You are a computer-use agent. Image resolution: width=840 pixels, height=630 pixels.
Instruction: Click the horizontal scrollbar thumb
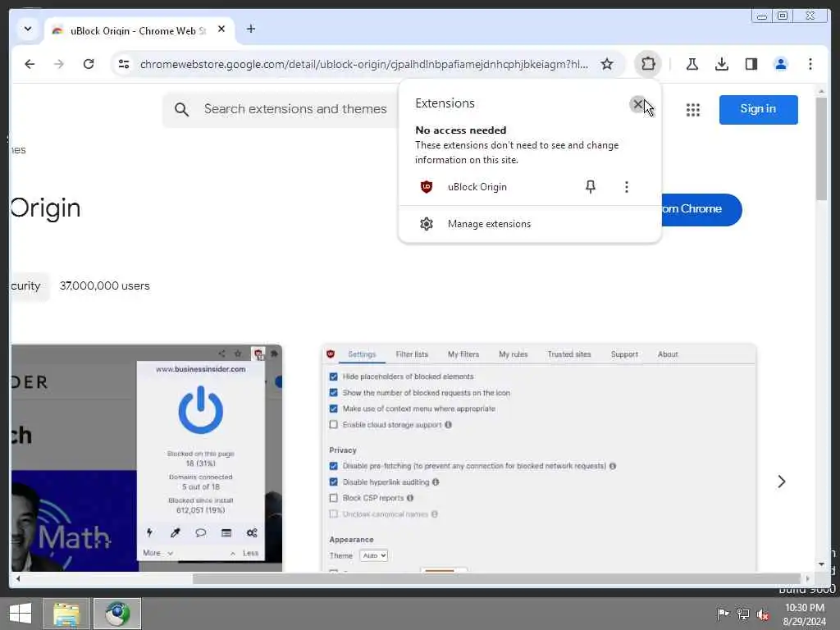point(496,578)
